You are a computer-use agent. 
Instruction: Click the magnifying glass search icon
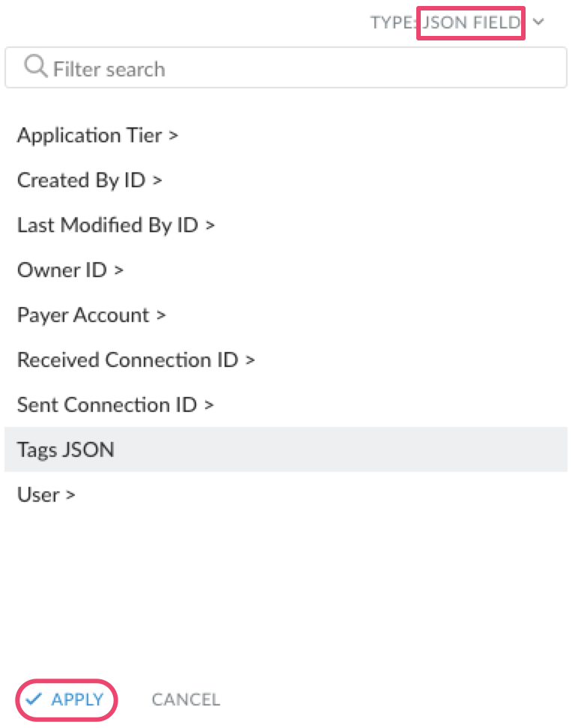[36, 66]
